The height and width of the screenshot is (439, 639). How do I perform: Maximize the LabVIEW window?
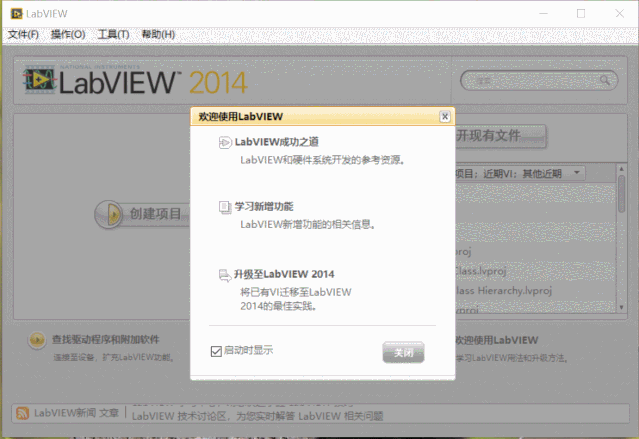point(581,13)
